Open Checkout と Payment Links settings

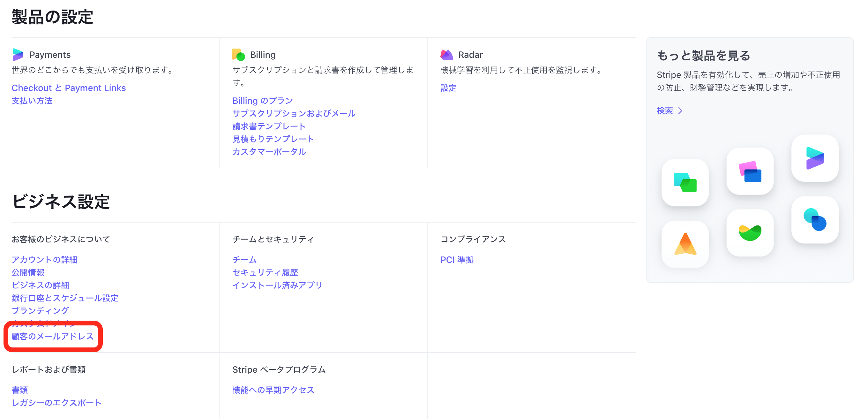69,88
